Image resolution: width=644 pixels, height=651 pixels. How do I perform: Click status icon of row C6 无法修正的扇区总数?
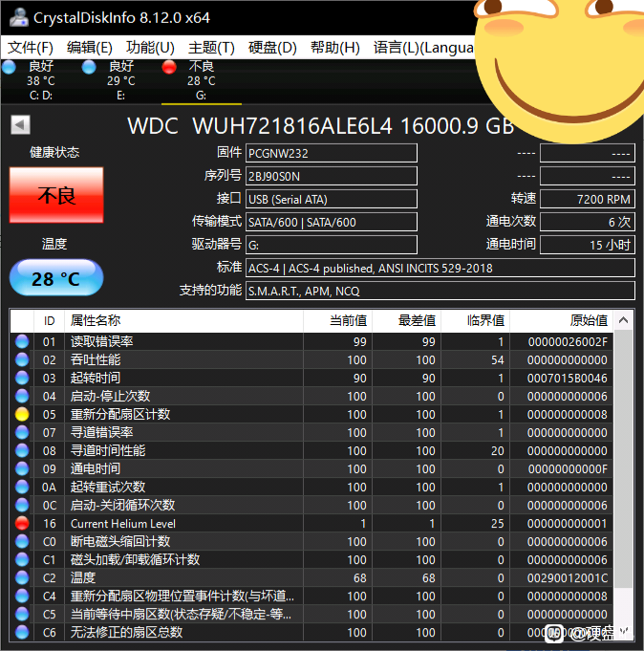(x=22, y=632)
